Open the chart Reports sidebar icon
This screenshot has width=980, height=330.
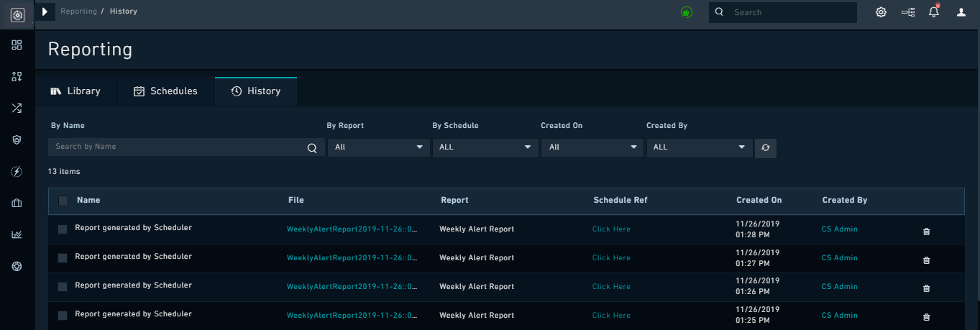click(x=17, y=234)
